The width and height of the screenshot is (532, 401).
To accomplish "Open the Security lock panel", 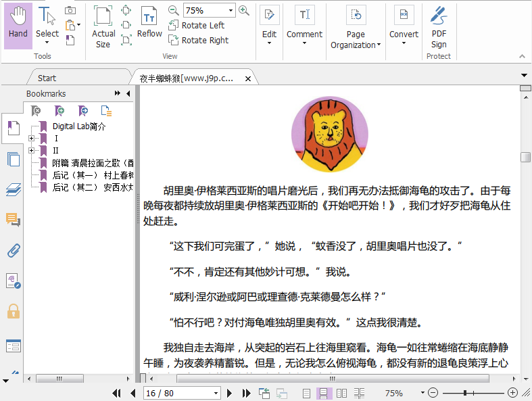I will 14,311.
